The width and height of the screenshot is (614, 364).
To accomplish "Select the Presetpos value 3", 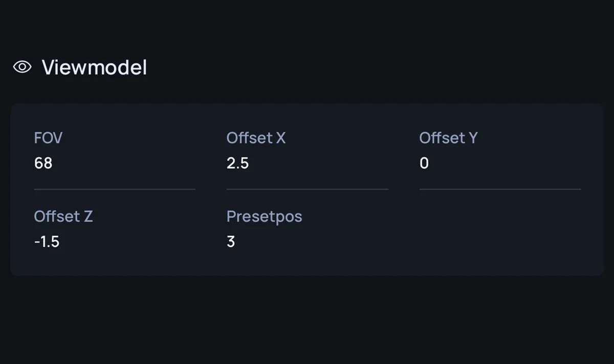I will coord(231,241).
